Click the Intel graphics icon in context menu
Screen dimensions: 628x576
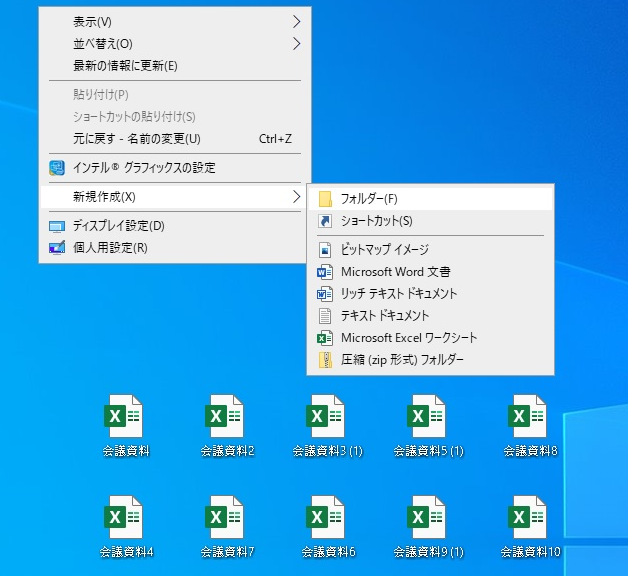click(x=57, y=168)
